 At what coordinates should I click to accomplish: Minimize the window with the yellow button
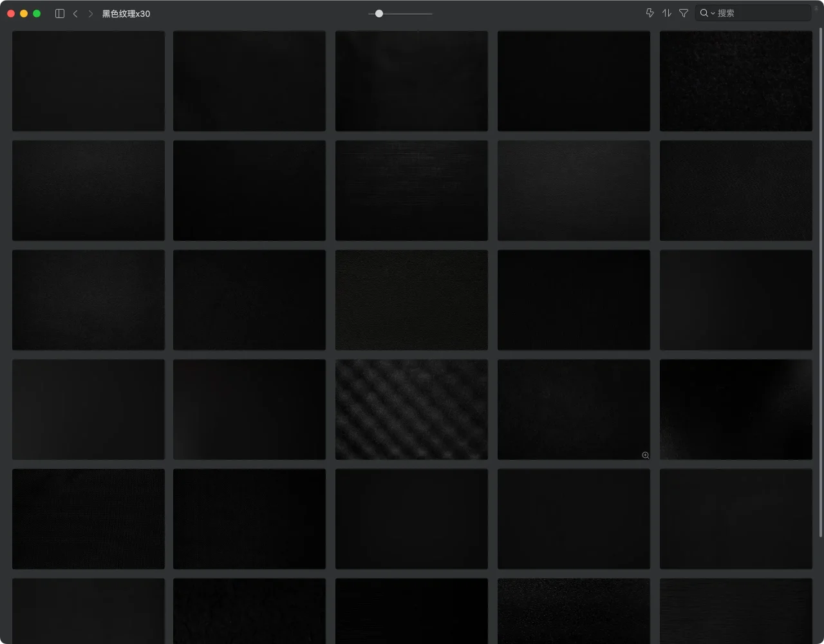click(x=24, y=14)
